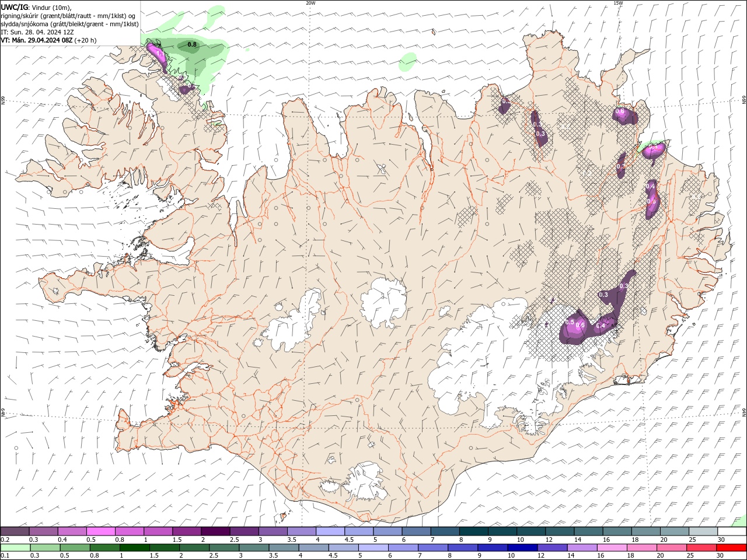Pick the upper-row legend swatch between 4 and 4.5

point(330,531)
